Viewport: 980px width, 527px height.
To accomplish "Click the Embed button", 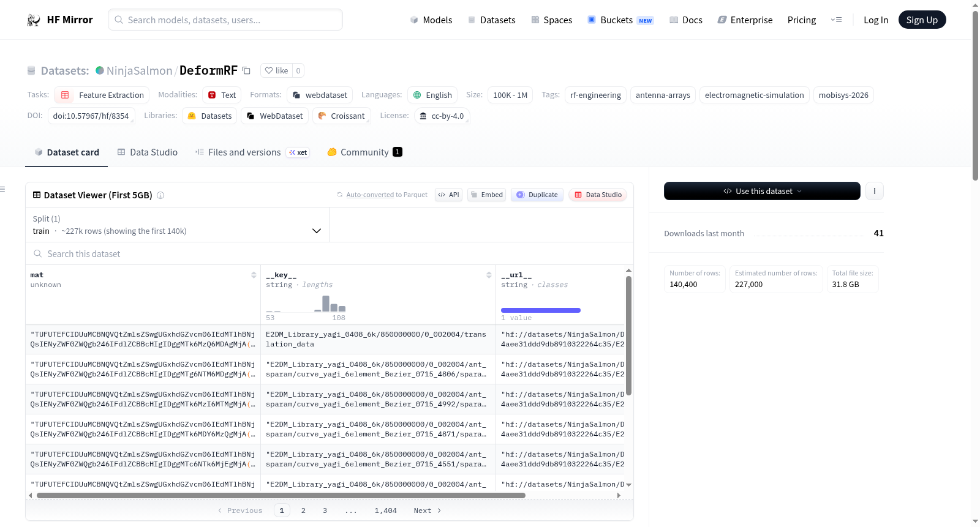I will [x=487, y=195].
